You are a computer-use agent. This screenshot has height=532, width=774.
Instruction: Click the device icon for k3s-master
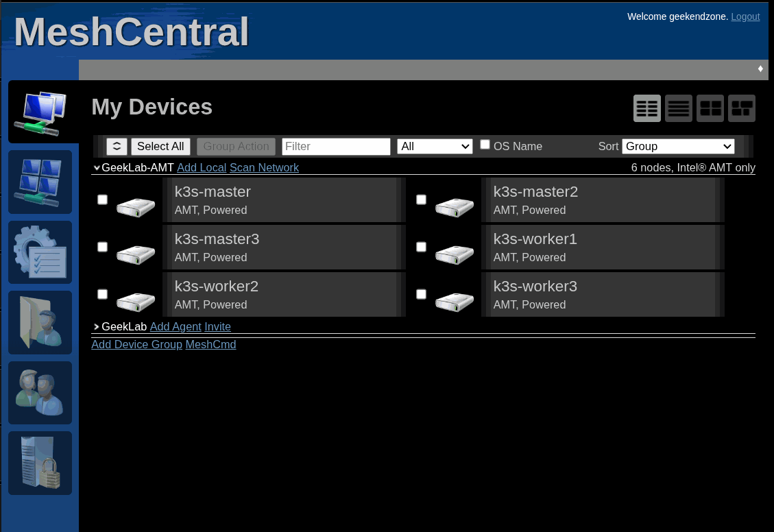click(x=136, y=207)
